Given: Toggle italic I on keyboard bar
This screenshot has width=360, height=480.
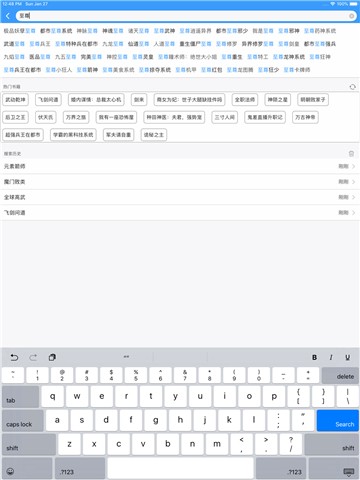Looking at the screenshot, I should [x=331, y=357].
